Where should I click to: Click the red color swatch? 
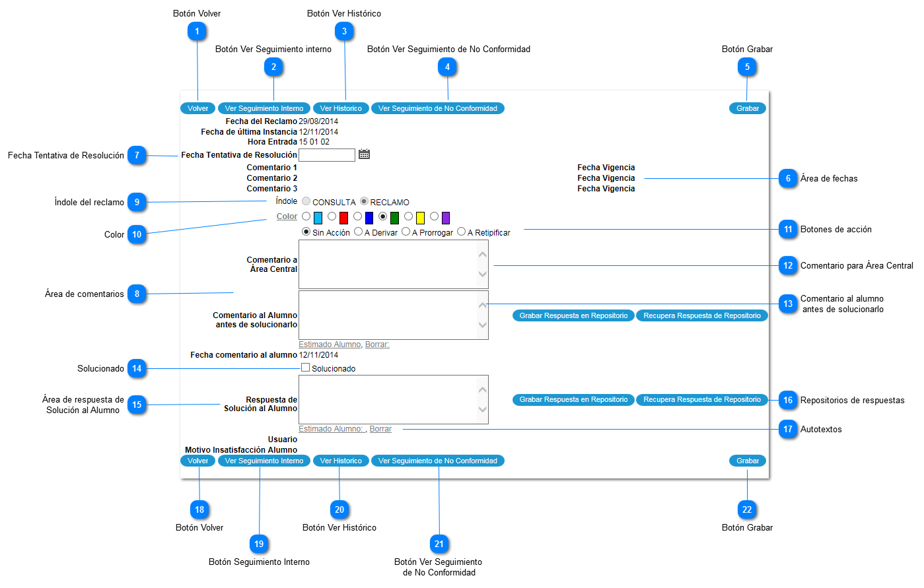pyautogui.click(x=343, y=218)
